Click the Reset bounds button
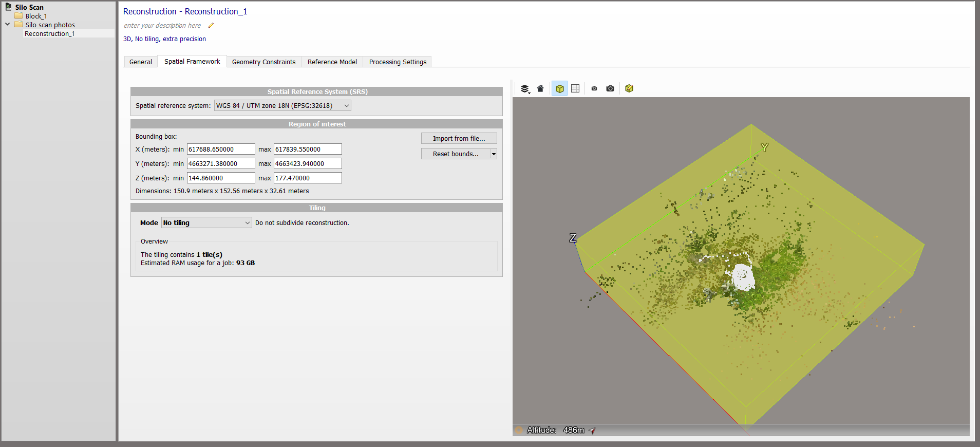The width and height of the screenshot is (980, 447). coord(456,154)
